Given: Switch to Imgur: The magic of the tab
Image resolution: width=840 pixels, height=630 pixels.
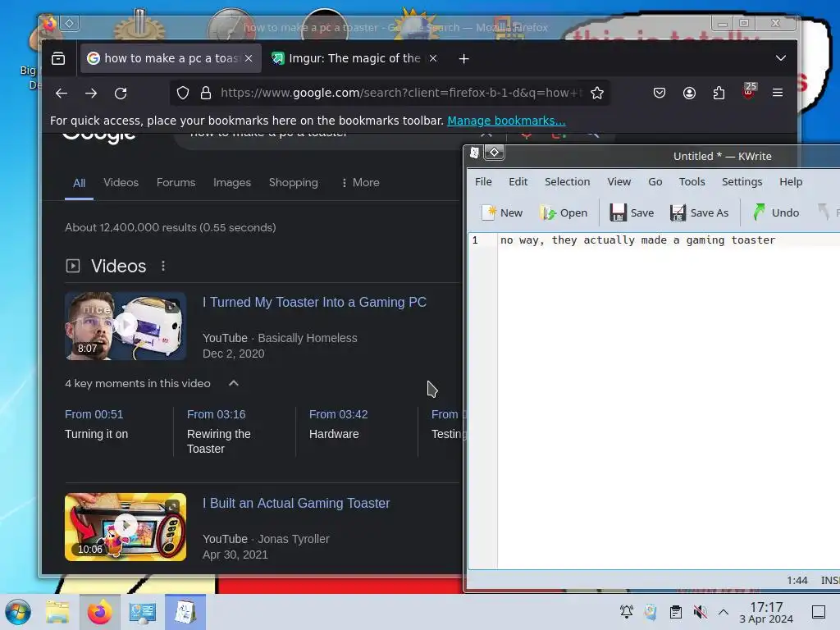Looking at the screenshot, I should 354,58.
